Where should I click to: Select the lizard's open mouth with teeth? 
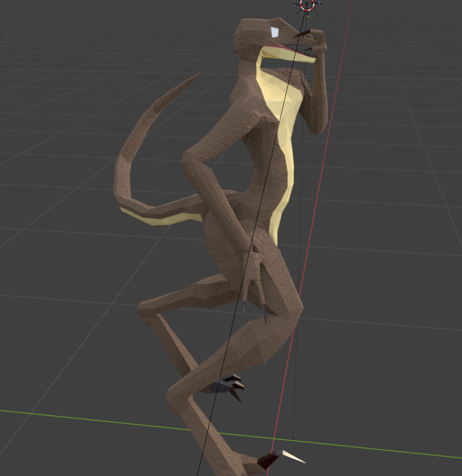tap(290, 51)
